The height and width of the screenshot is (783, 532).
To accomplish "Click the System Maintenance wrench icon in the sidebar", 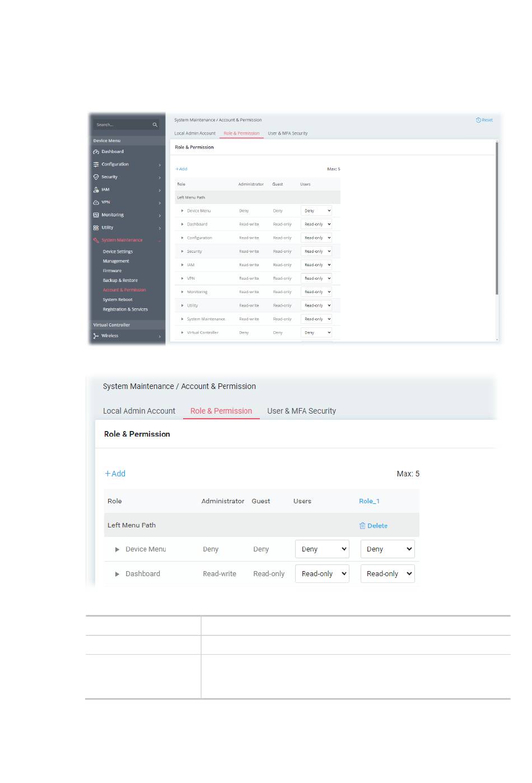I will [96, 240].
